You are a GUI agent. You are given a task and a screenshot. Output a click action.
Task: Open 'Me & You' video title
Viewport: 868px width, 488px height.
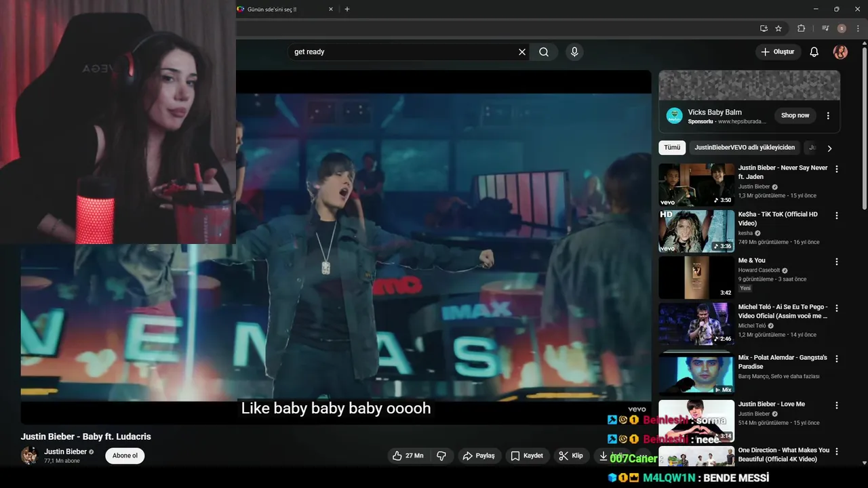(752, 260)
